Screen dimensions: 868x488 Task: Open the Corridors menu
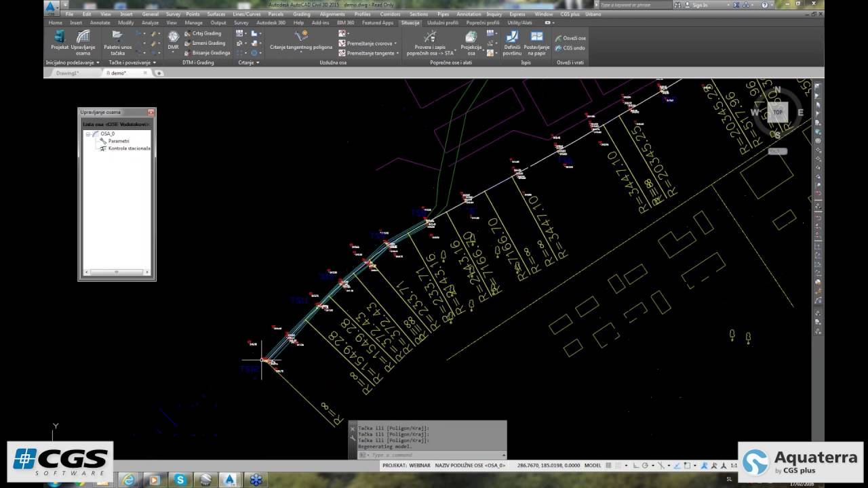coord(390,14)
